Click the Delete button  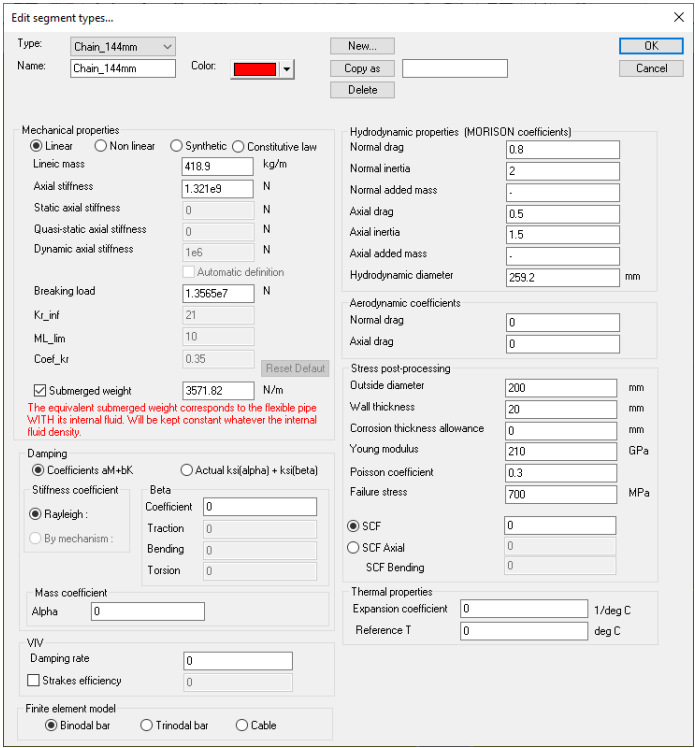click(362, 90)
